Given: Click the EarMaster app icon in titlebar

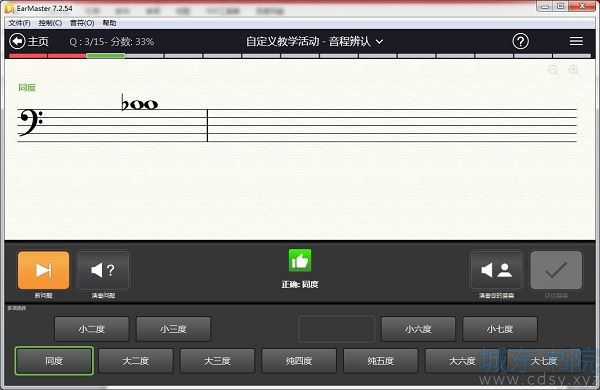Looking at the screenshot, I should click(x=10, y=8).
